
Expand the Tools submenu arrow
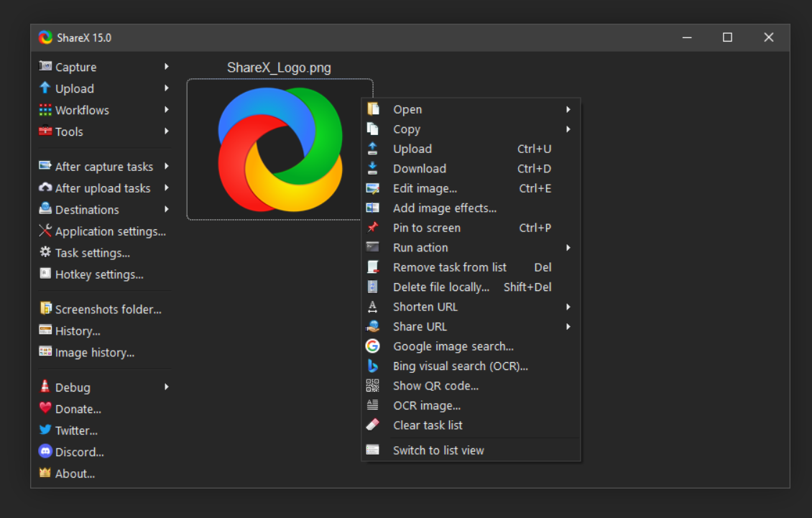pyautogui.click(x=166, y=131)
